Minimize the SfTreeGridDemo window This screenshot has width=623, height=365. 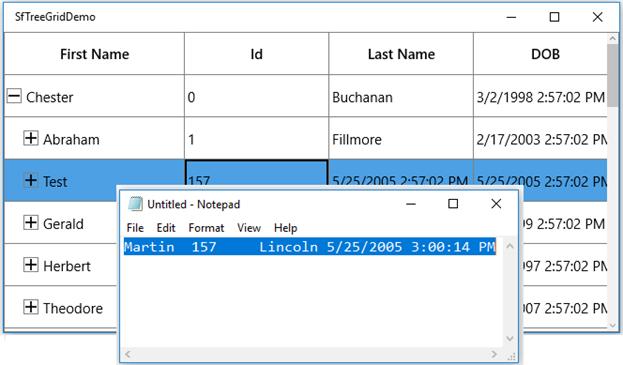511,17
